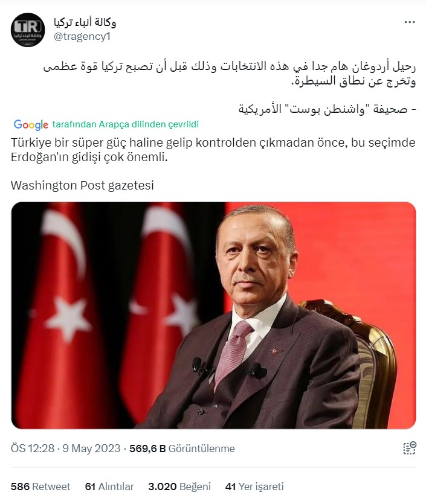Open the tragency1 profile avatar
Viewport: 426px width, 504px height.
point(28,30)
